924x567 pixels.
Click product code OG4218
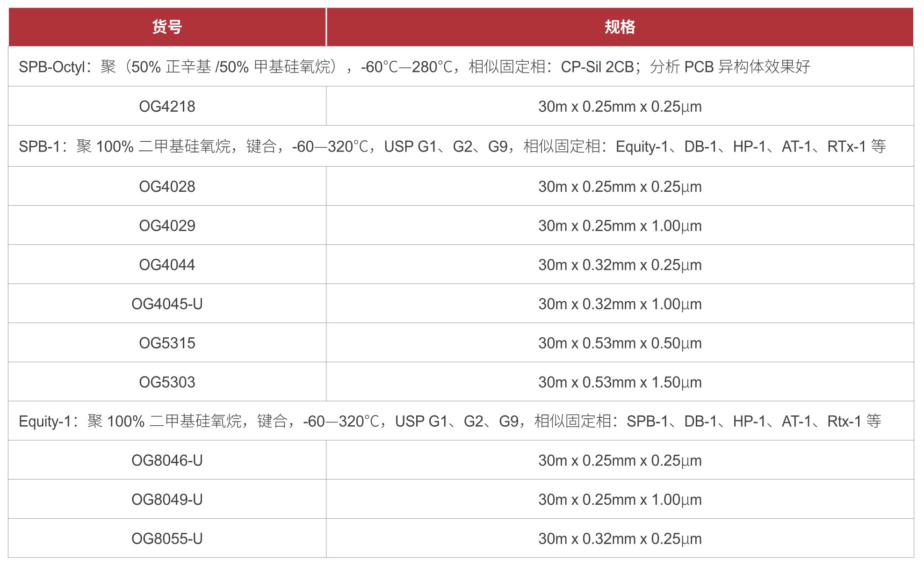point(167,107)
